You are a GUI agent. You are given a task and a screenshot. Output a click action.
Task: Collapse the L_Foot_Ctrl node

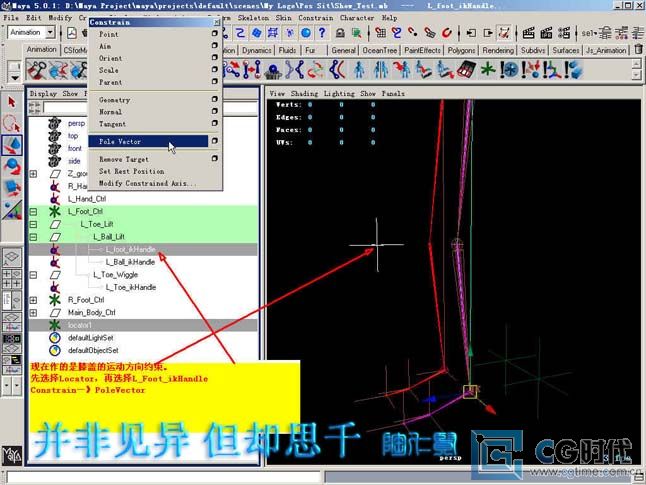(x=33, y=212)
